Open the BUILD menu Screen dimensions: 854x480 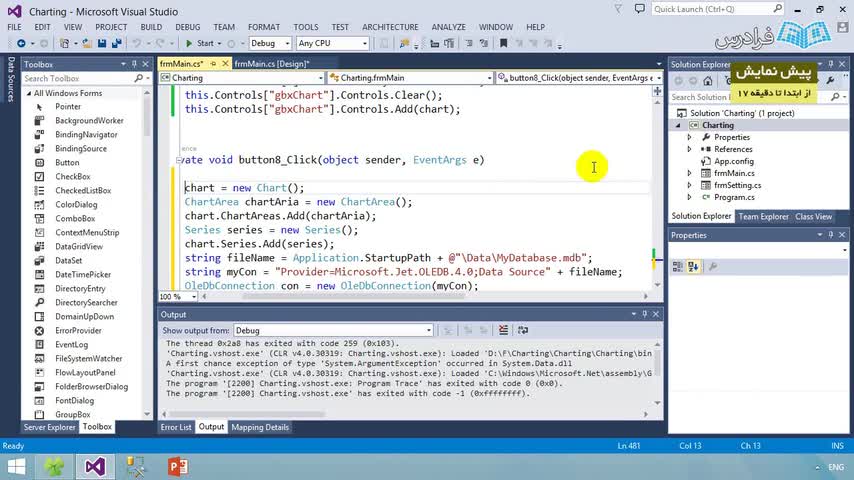tap(151, 27)
